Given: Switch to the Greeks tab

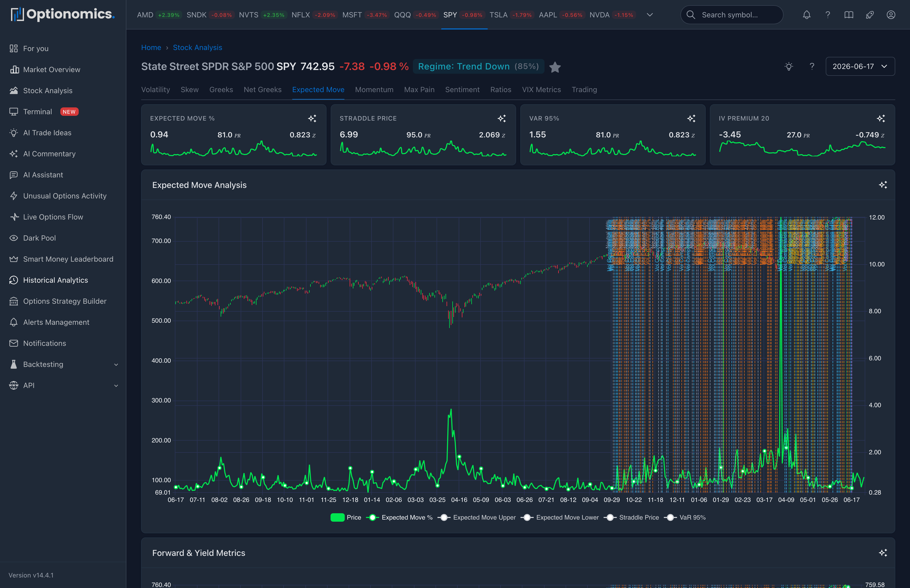Looking at the screenshot, I should 221,89.
